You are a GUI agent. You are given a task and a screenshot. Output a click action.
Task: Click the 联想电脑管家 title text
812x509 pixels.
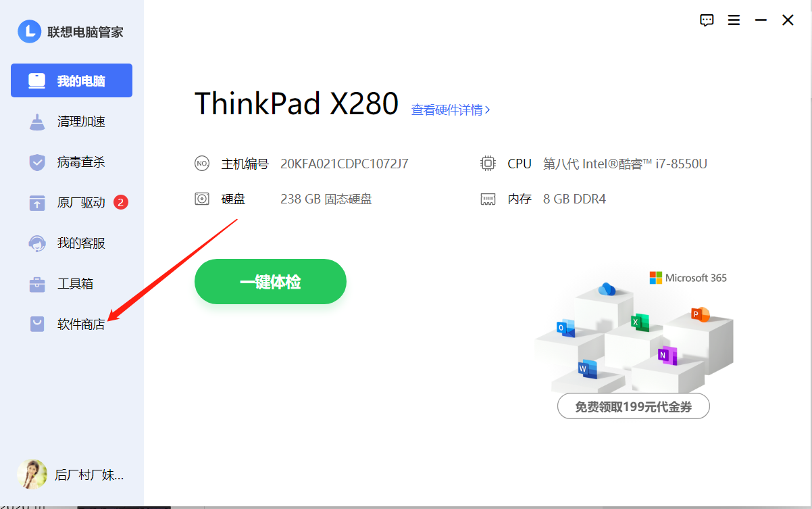tap(85, 32)
